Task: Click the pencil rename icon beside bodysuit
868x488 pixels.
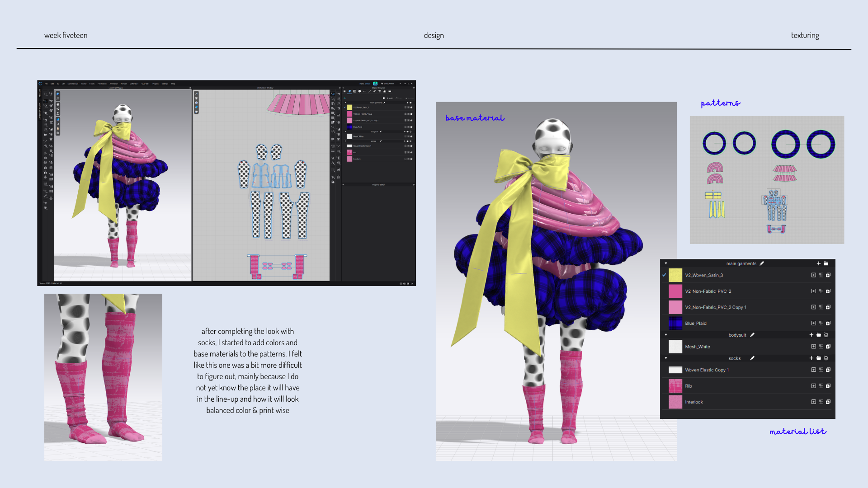Action: tap(752, 335)
